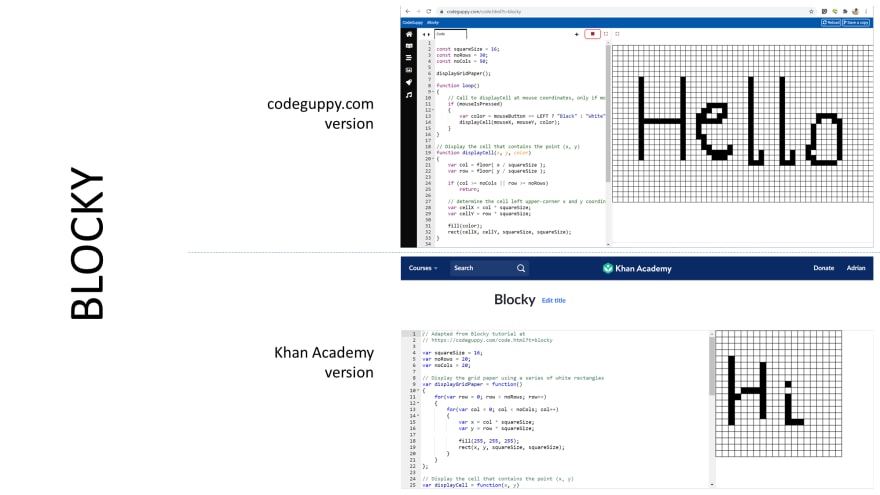Click the Save a copy button

(856, 22)
